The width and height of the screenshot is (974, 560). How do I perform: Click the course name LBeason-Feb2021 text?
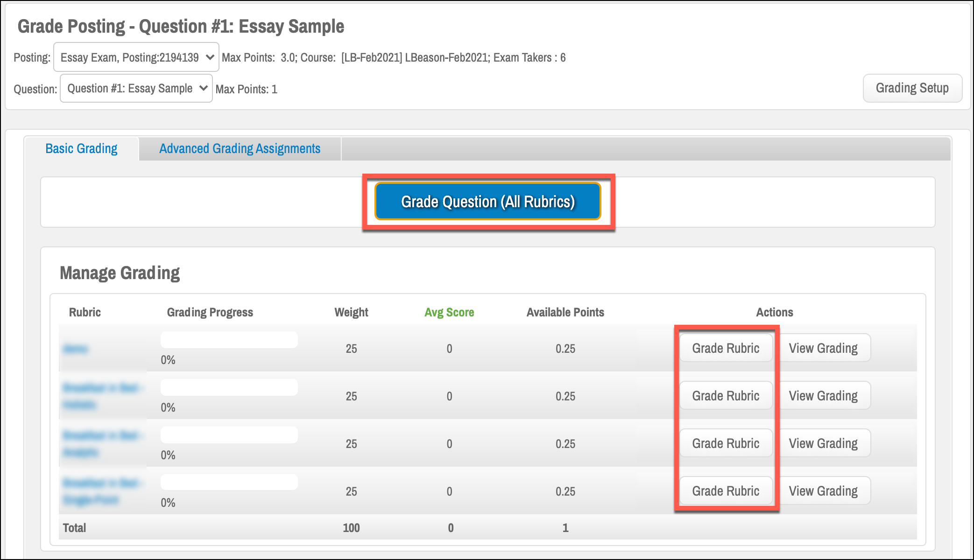(x=446, y=57)
